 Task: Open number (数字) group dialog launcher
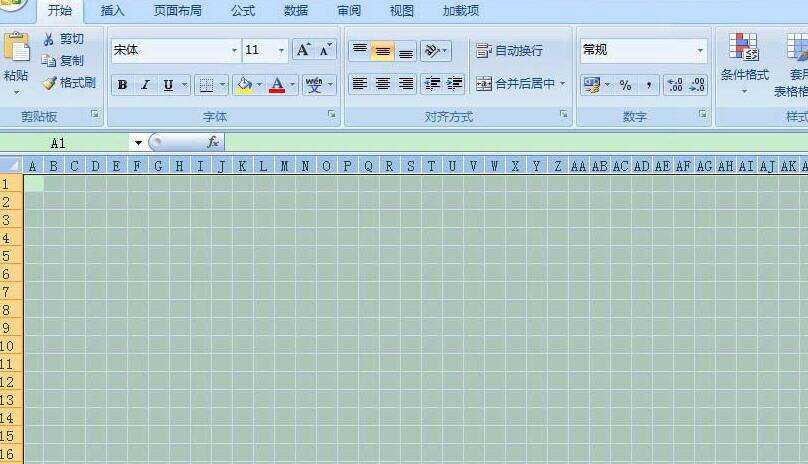(702, 114)
